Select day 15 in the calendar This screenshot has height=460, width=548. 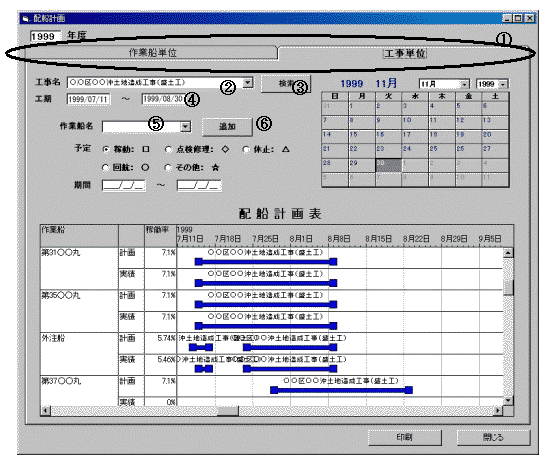tap(362, 137)
